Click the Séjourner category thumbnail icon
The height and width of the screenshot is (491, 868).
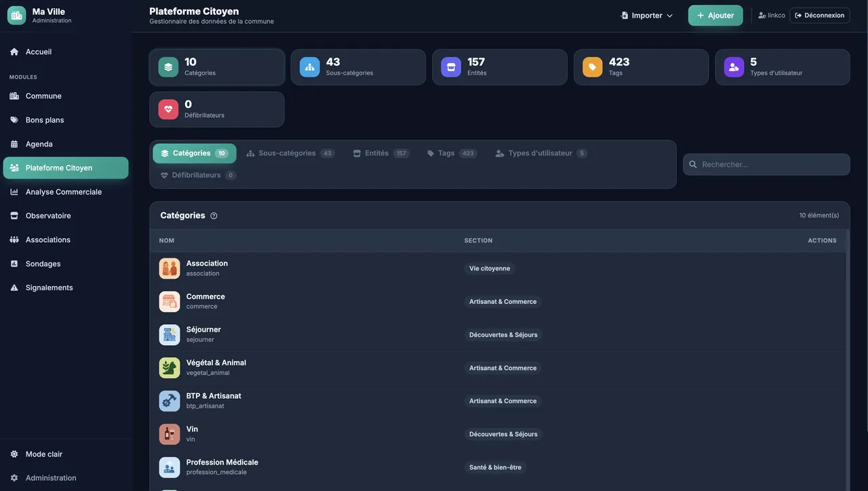[170, 335]
